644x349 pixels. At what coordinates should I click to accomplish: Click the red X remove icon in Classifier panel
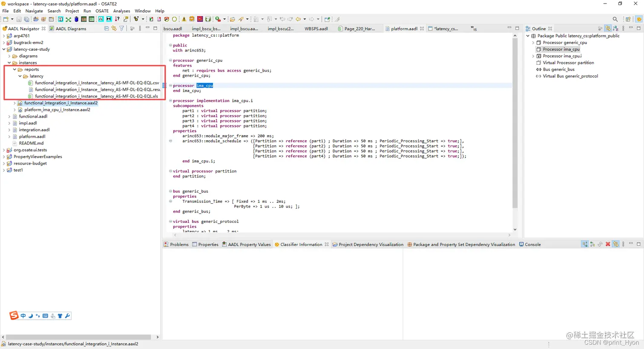tap(608, 244)
